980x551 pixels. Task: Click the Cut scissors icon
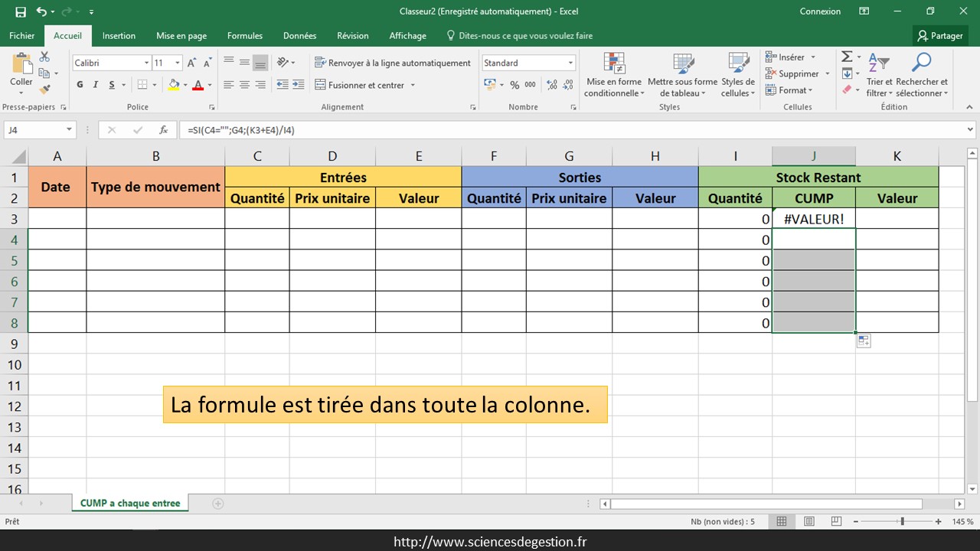click(44, 57)
